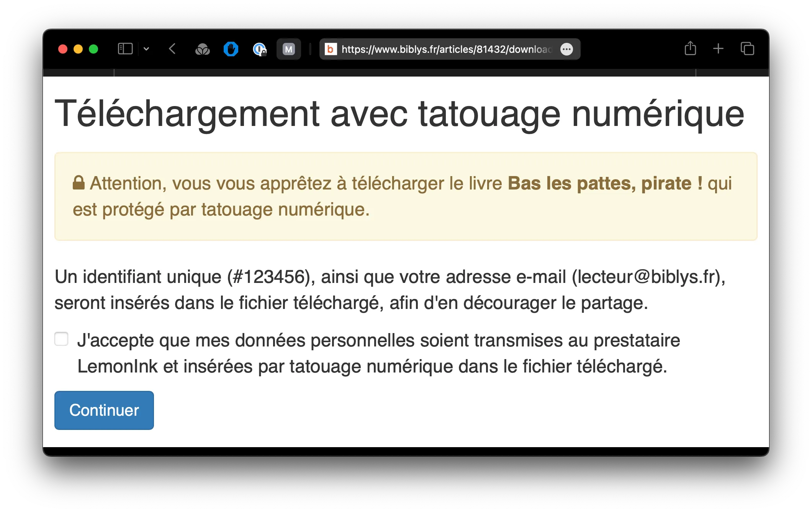Expand the sidebar view options chevron
This screenshot has height=513, width=812.
point(146,49)
